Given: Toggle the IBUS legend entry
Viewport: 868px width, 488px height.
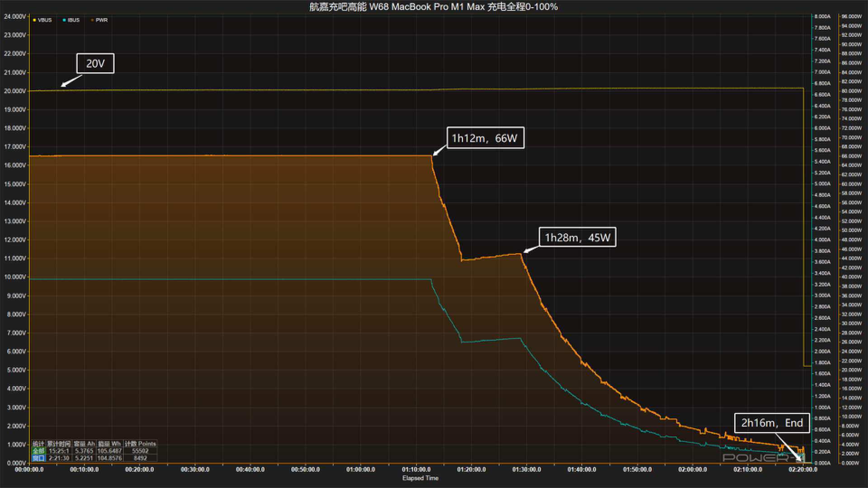Looking at the screenshot, I should pos(73,20).
